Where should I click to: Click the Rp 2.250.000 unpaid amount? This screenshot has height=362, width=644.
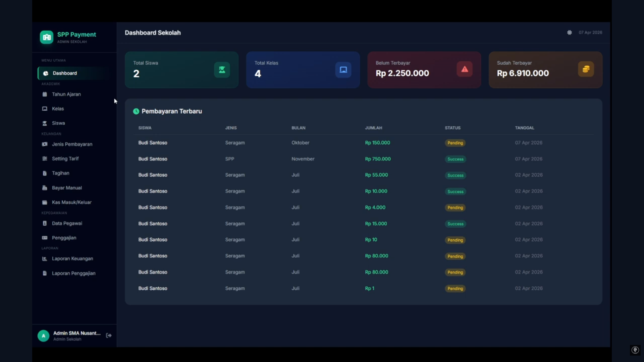tap(402, 73)
